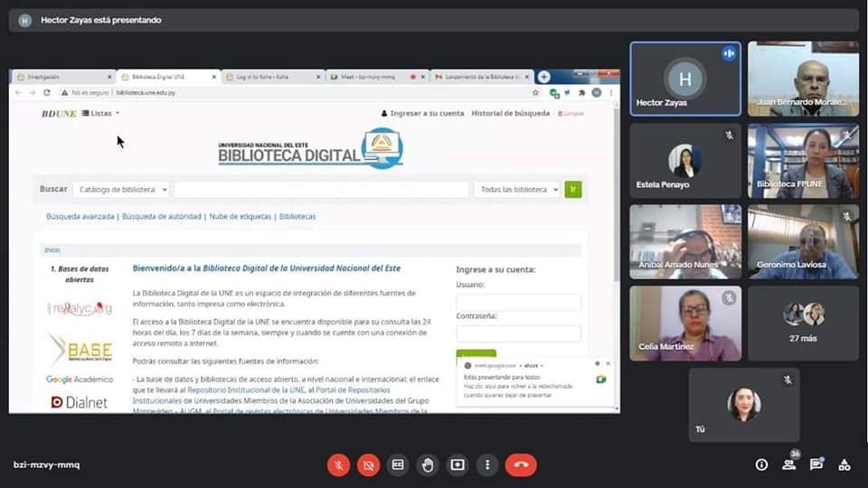Focus the Contraseña input field
Viewport: 868px width, 488px height.
519,333
